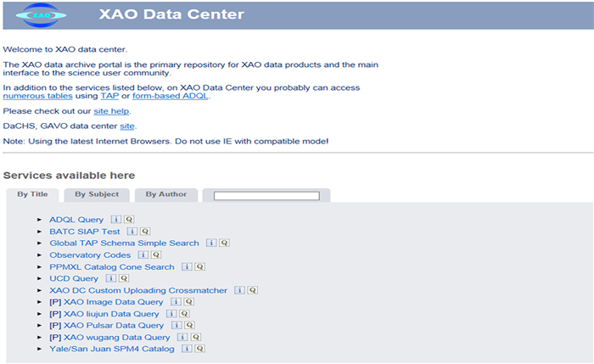Viewport: 594px width, 364px height.
Task: Show info for PPMXL Catalog Cone Search
Action: [188, 266]
